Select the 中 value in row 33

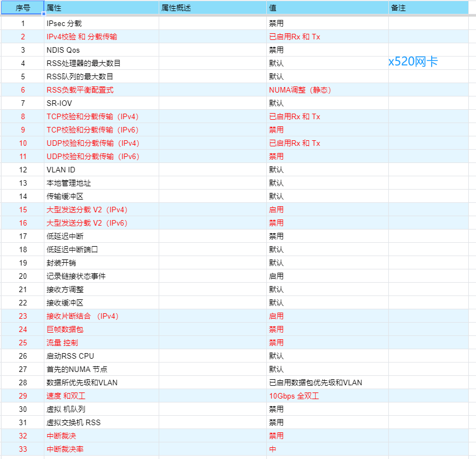327,449
